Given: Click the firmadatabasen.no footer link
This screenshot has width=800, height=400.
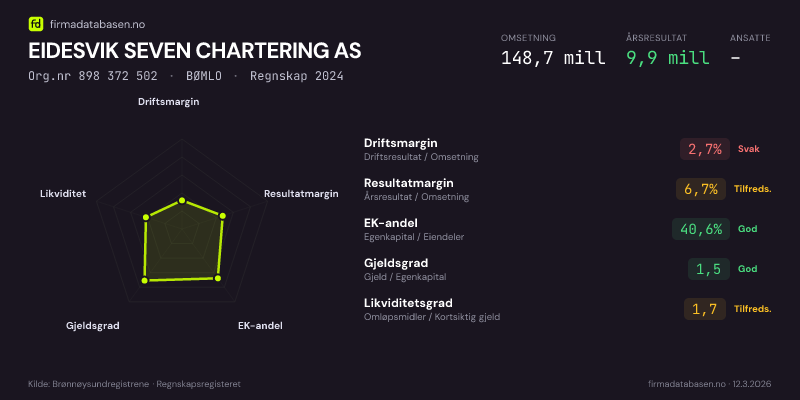Looking at the screenshot, I should 686,384.
